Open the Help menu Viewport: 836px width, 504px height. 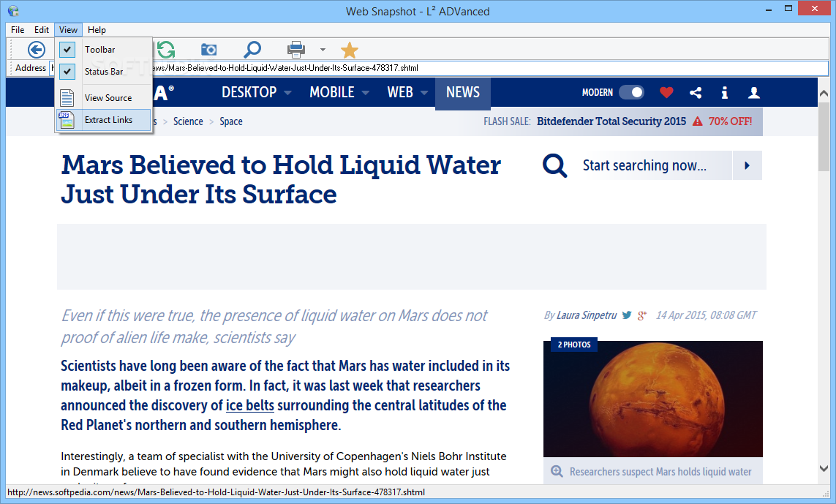pos(97,30)
